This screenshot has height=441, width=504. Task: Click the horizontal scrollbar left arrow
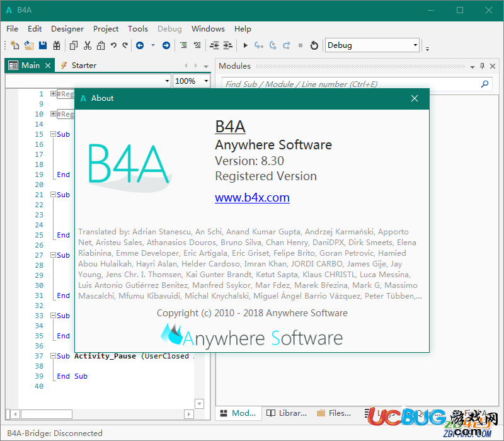point(14,415)
